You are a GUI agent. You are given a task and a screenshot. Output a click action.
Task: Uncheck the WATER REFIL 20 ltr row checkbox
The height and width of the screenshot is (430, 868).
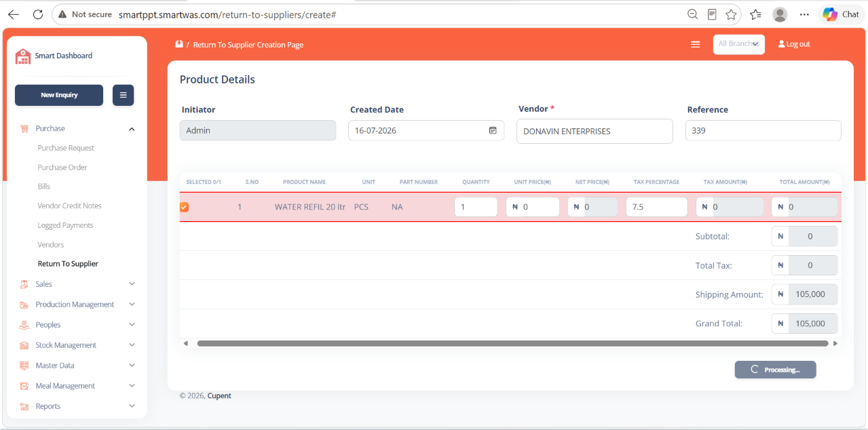coord(184,207)
